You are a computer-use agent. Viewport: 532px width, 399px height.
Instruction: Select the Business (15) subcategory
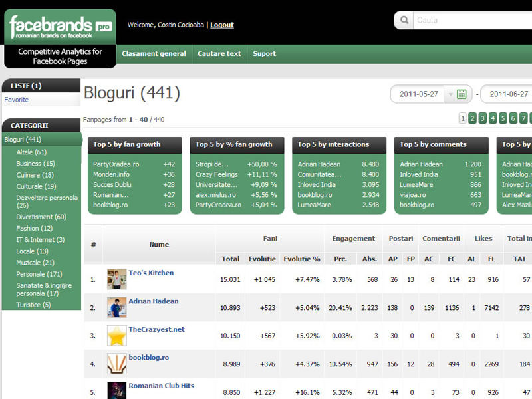coord(35,164)
